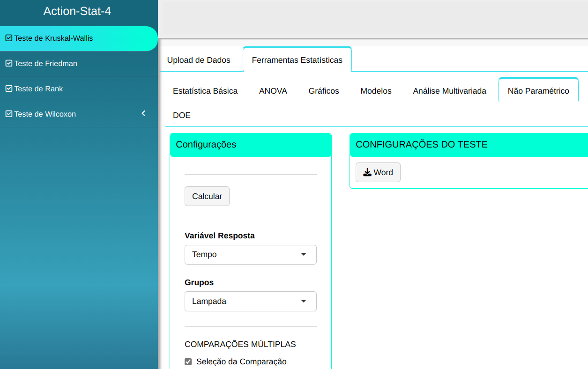Expand the Teste de Wilcoxon chevron
588x369 pixels.
pyautogui.click(x=144, y=113)
